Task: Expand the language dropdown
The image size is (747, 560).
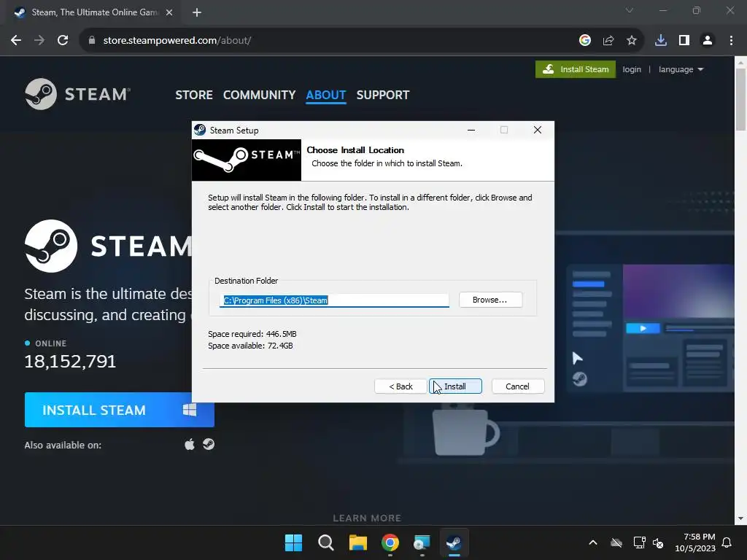Action: pos(681,69)
